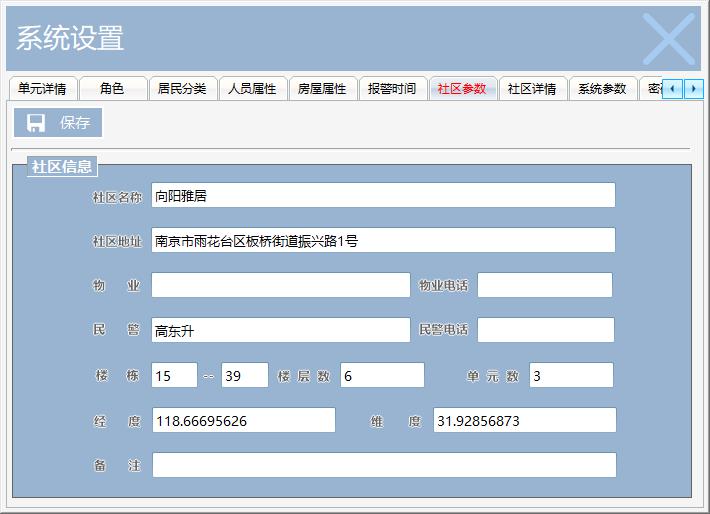Click the 楼层数 field showing 6
The width and height of the screenshot is (710, 514).
point(382,376)
